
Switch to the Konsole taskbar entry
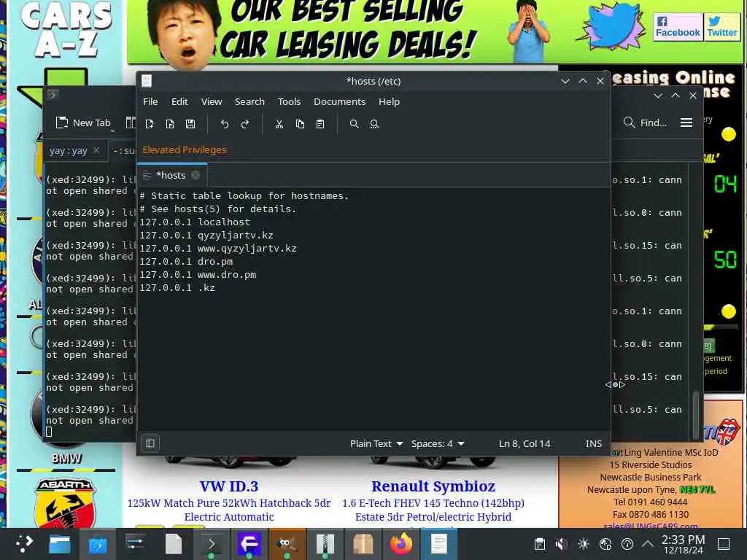(212, 544)
